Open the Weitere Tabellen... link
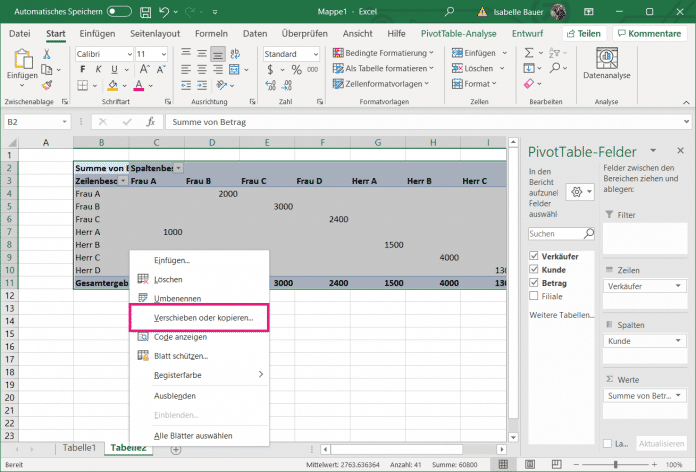Image resolution: width=696 pixels, height=472 pixels. point(560,315)
